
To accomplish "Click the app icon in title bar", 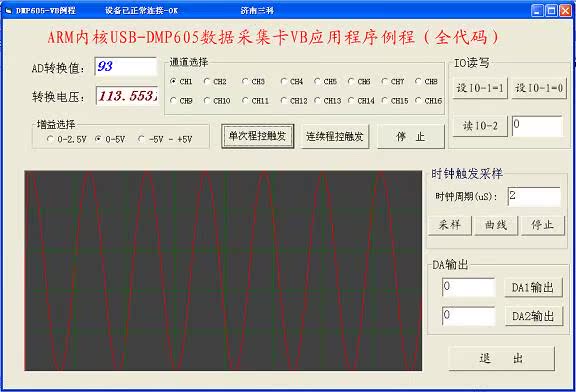I will click(8, 11).
